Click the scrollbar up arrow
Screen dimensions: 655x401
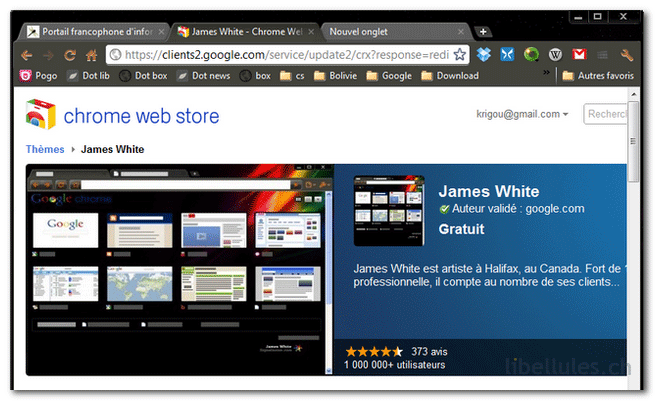[633, 94]
